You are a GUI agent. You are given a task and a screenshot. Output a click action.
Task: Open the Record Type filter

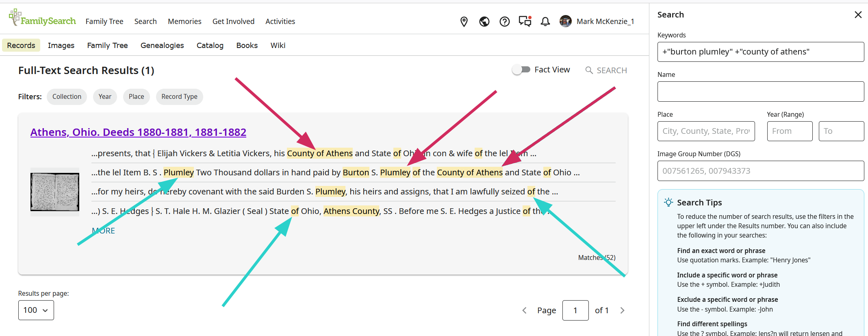coord(179,96)
